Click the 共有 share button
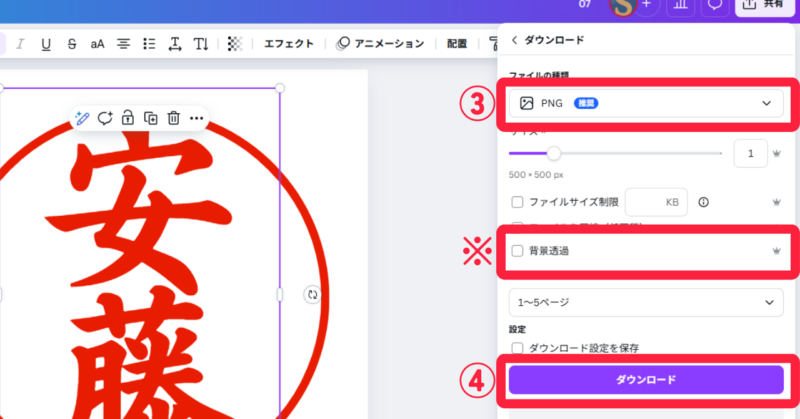The width and height of the screenshot is (800, 419). click(764, 5)
